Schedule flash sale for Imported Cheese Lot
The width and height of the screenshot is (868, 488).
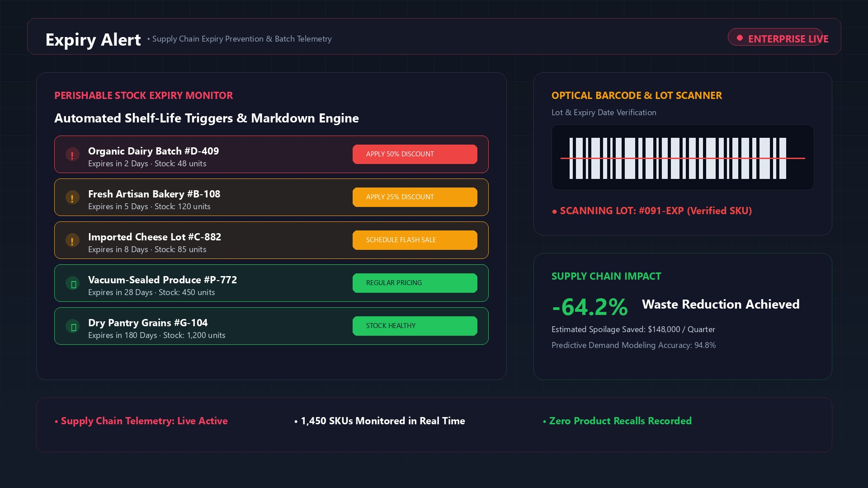pyautogui.click(x=415, y=240)
